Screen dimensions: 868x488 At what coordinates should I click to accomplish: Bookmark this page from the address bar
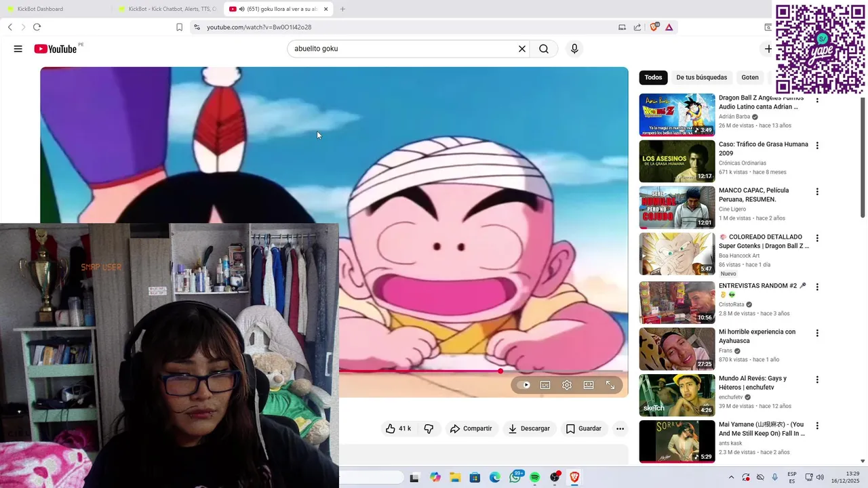179,27
